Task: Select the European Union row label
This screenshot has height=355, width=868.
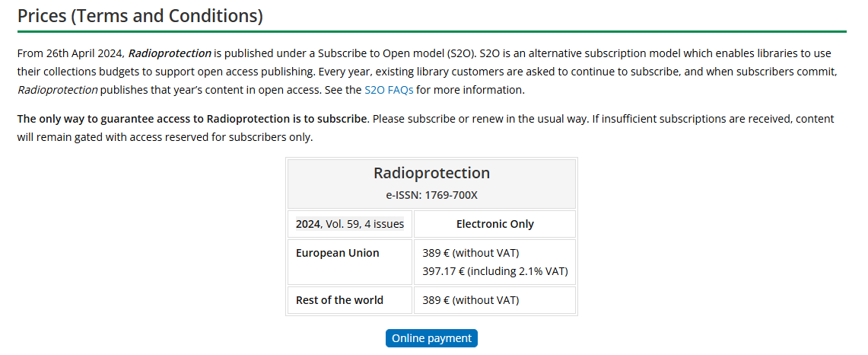Action: (338, 253)
